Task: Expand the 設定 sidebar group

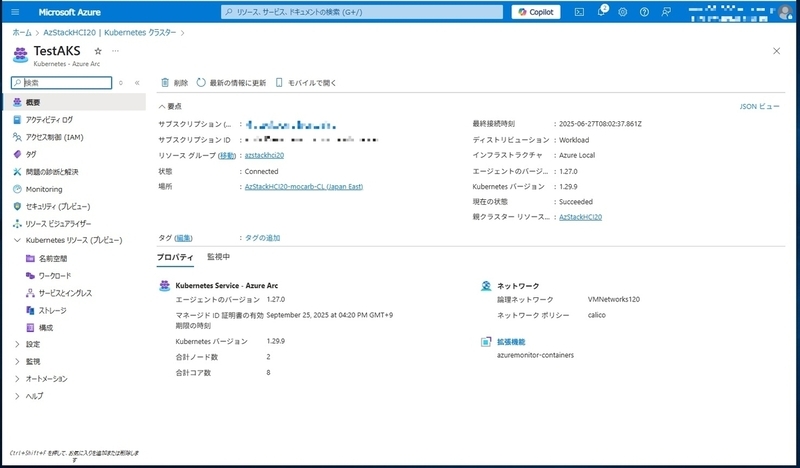Action: (17, 344)
